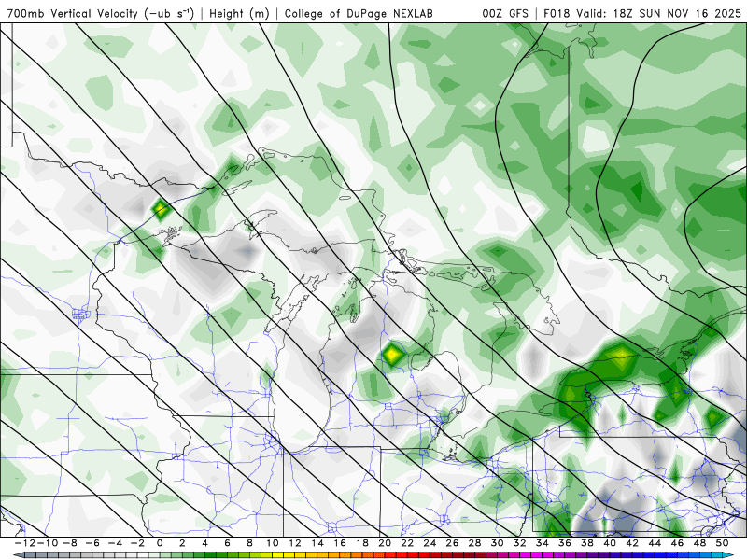Click the '18' value on color scale
747x560 pixels.
[x=362, y=543]
